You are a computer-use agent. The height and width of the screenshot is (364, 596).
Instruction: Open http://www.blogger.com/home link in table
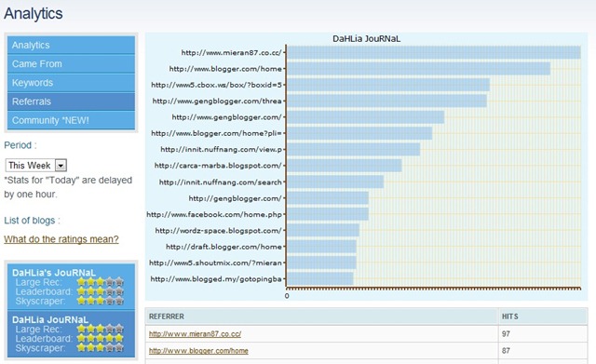point(198,351)
